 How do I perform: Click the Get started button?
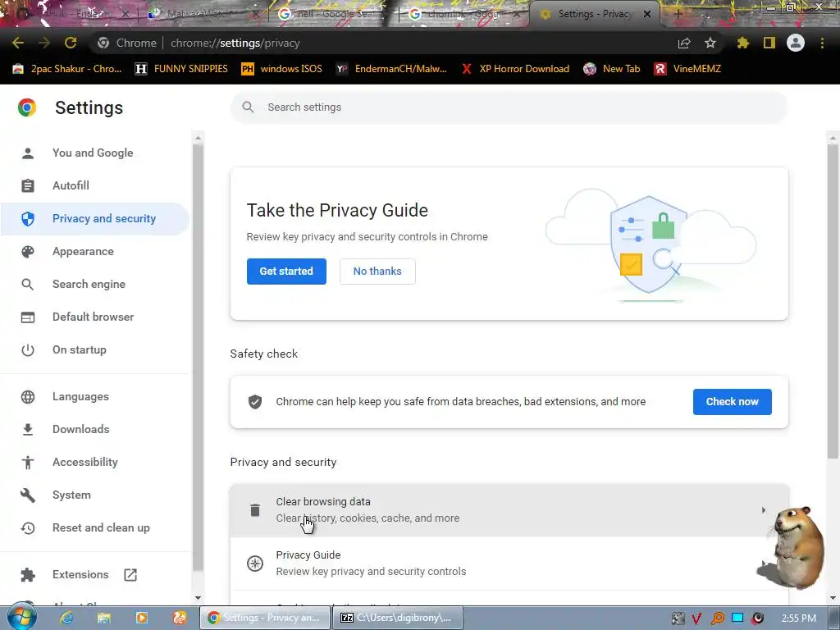coord(286,271)
